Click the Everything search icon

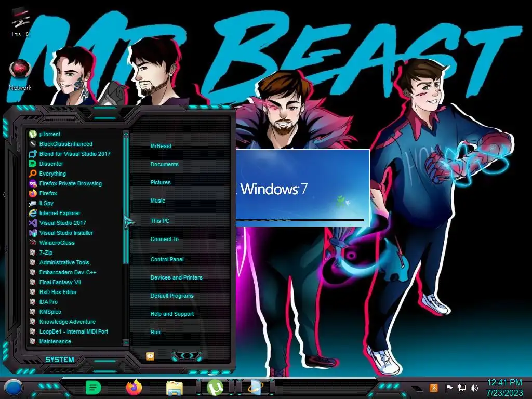coord(33,174)
